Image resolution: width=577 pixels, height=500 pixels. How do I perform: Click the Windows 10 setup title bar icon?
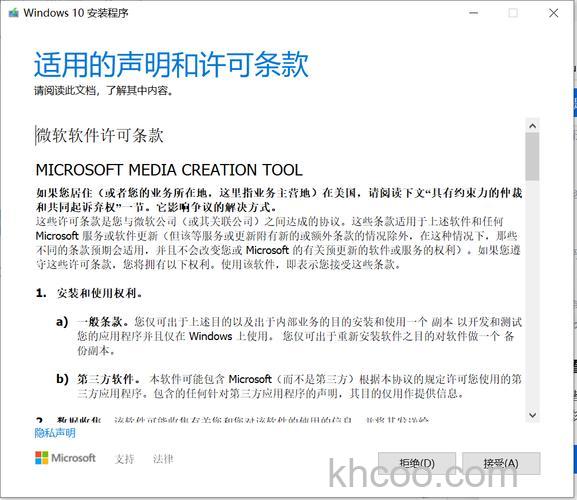click(x=14, y=13)
